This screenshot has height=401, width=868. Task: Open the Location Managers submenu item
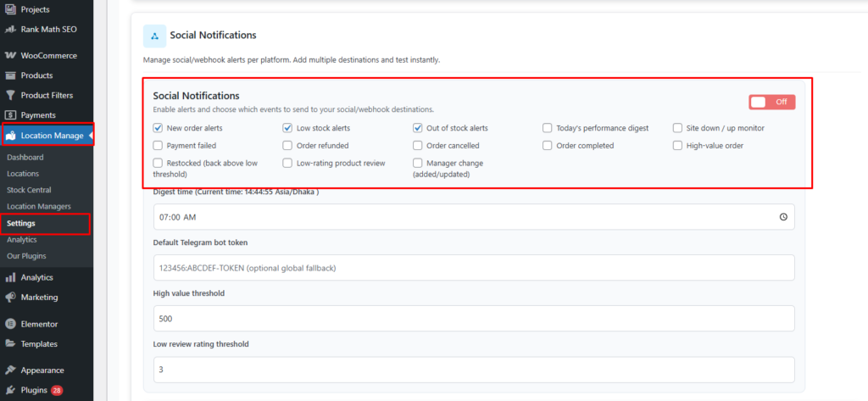[x=38, y=206]
